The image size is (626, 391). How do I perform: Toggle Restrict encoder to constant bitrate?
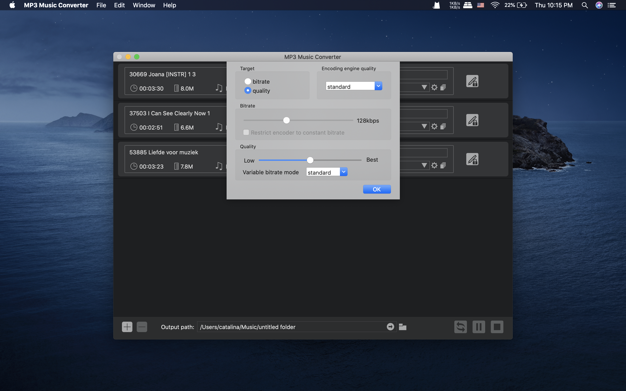[x=246, y=132]
